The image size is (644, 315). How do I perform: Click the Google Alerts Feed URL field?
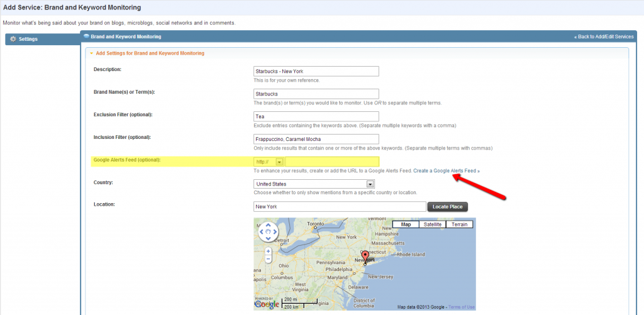(x=332, y=162)
